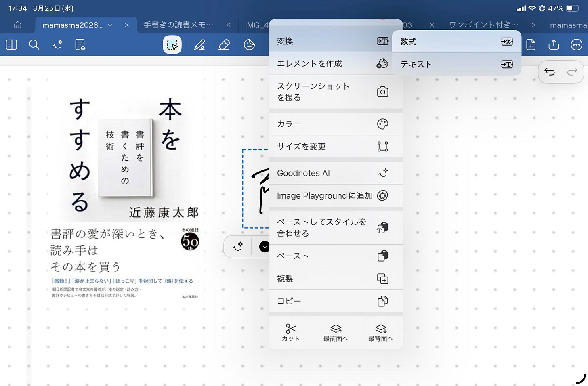The image size is (588, 386).
Task: Undo the last action
Action: (550, 71)
